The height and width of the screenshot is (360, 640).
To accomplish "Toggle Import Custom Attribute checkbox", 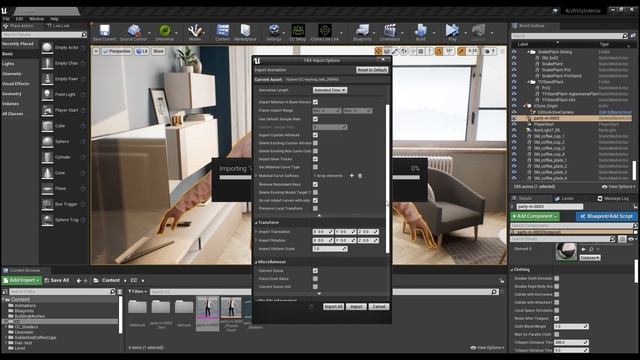I will click(x=315, y=135).
